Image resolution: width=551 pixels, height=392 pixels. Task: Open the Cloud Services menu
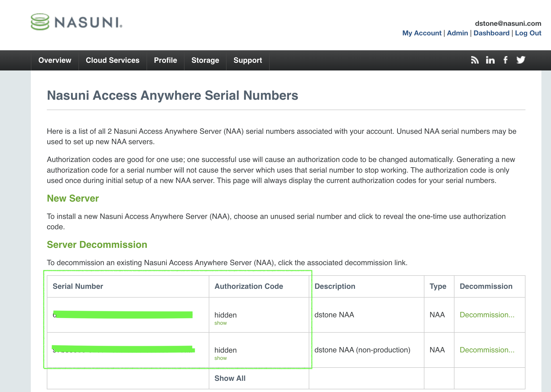tap(112, 60)
